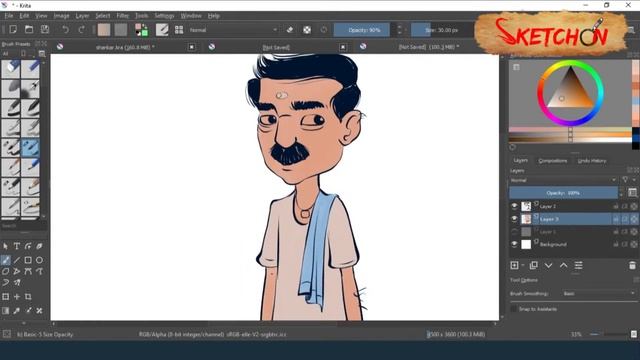Viewport: 640px width, 360px height.
Task: Add a new layer with plus button
Action: point(514,265)
